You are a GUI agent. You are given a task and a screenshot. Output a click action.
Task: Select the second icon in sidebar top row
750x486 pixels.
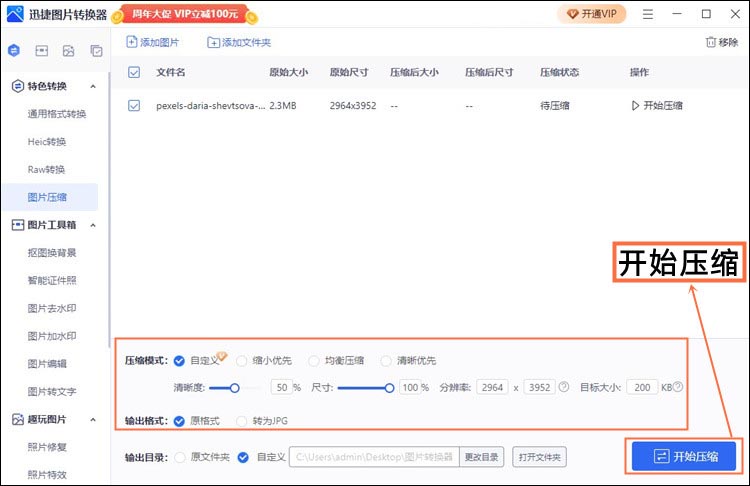42,50
